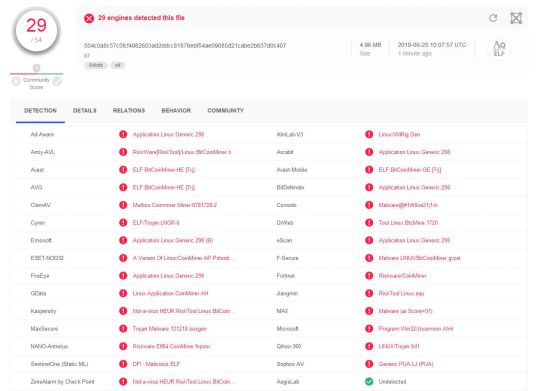554x391 pixels.
Task: Click the alert icon in the Avast row
Action: click(123, 170)
